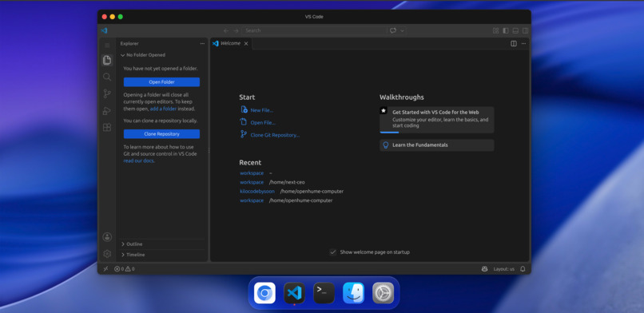Open Get Started with VS Code walkthrough

437,120
